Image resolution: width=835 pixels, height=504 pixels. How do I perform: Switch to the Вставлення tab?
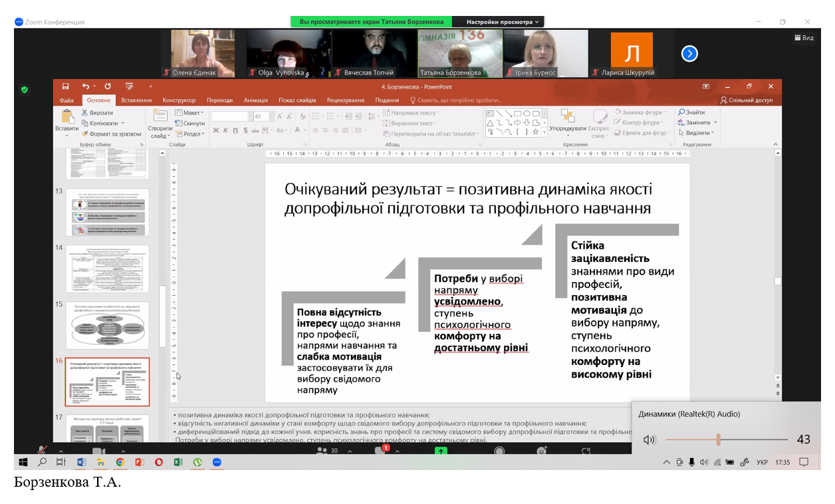[136, 100]
